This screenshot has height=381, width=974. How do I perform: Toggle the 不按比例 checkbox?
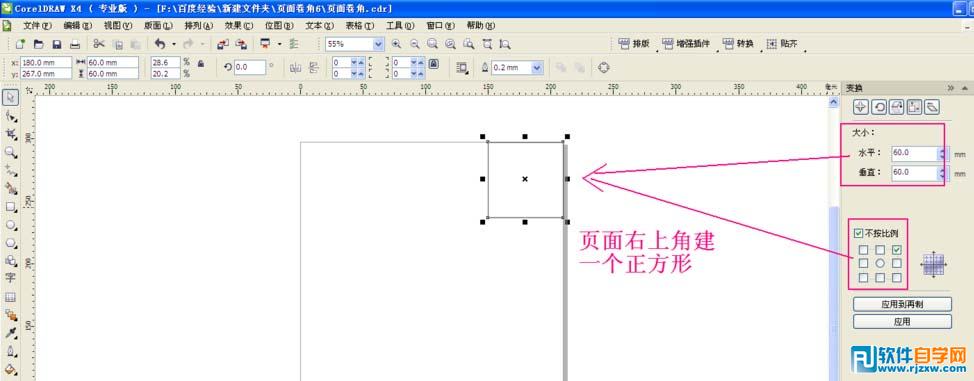point(858,234)
